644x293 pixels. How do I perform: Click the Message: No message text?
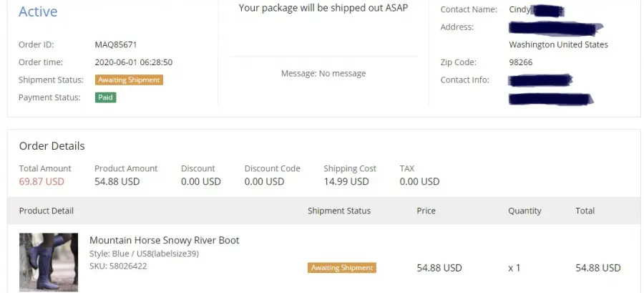click(x=323, y=74)
